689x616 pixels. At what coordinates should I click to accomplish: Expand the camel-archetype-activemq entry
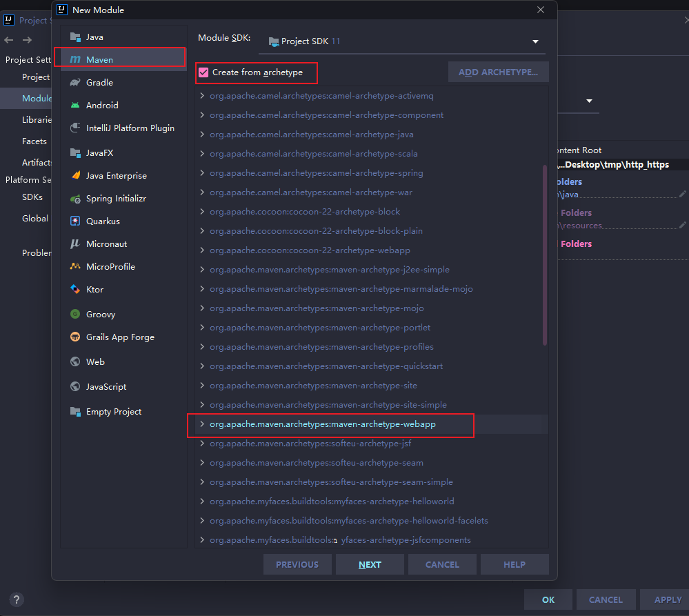click(x=202, y=95)
